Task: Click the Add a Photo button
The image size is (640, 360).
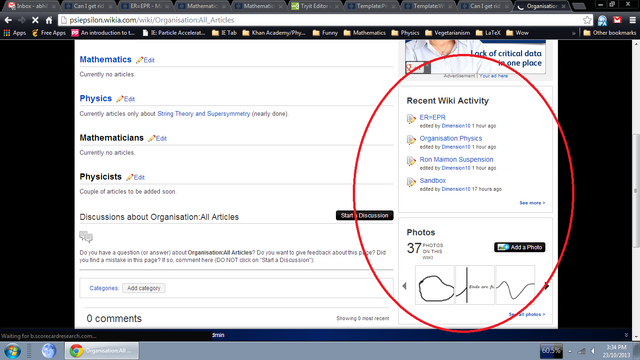Action: coord(520,247)
